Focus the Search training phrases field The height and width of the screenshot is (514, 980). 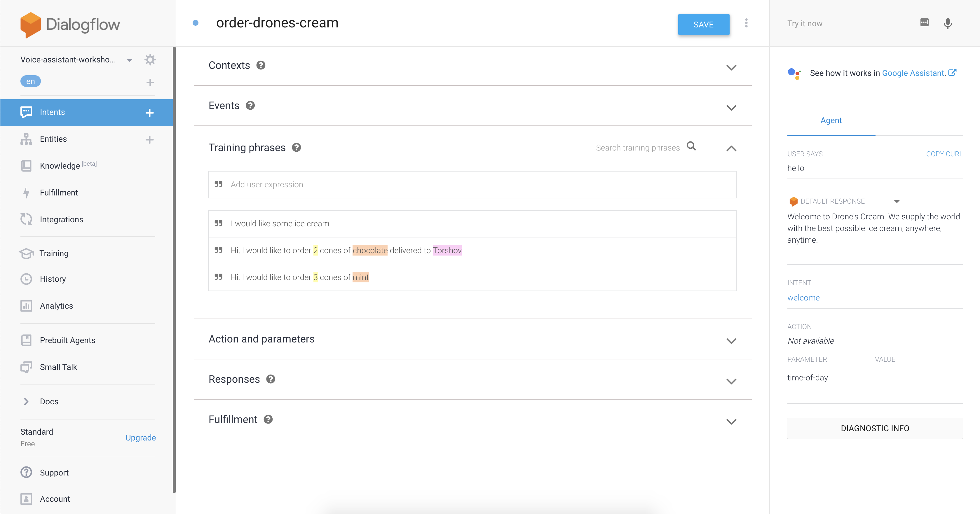[638, 148]
